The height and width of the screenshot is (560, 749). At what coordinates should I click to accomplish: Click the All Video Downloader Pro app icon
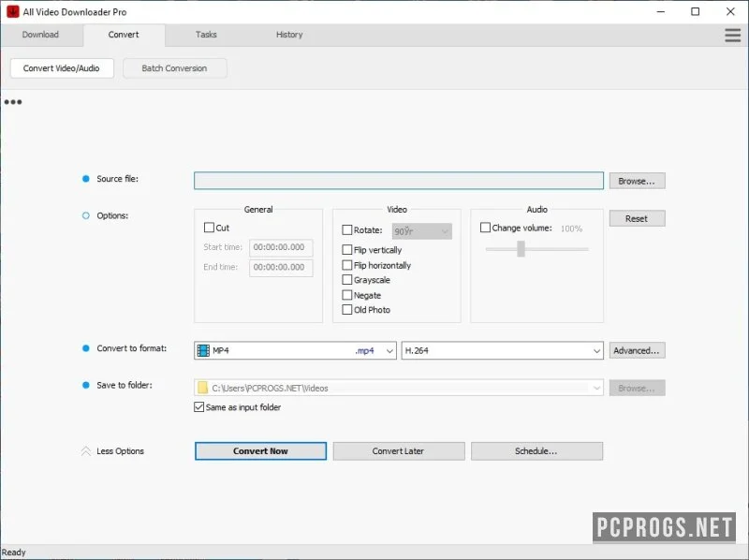(x=12, y=11)
